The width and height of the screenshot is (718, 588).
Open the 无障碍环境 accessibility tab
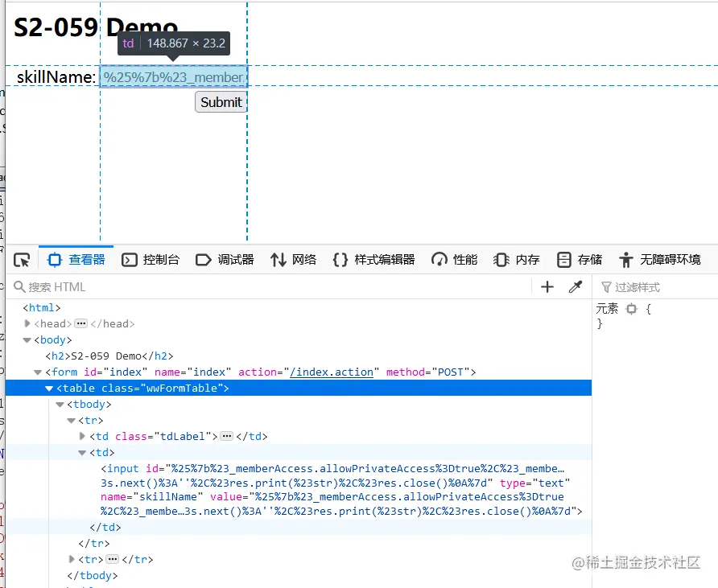point(660,260)
